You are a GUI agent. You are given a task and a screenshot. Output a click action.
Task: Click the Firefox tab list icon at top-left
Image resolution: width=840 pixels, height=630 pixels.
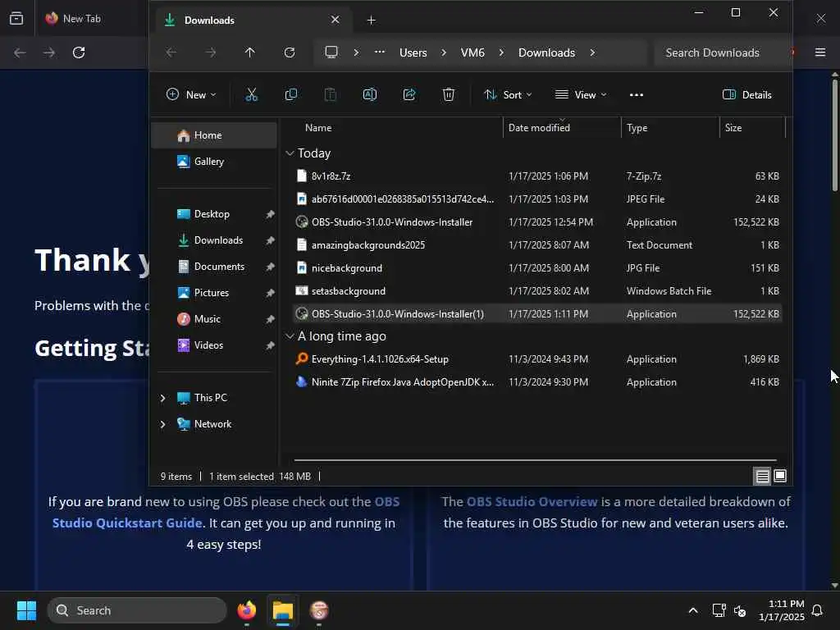coord(16,18)
